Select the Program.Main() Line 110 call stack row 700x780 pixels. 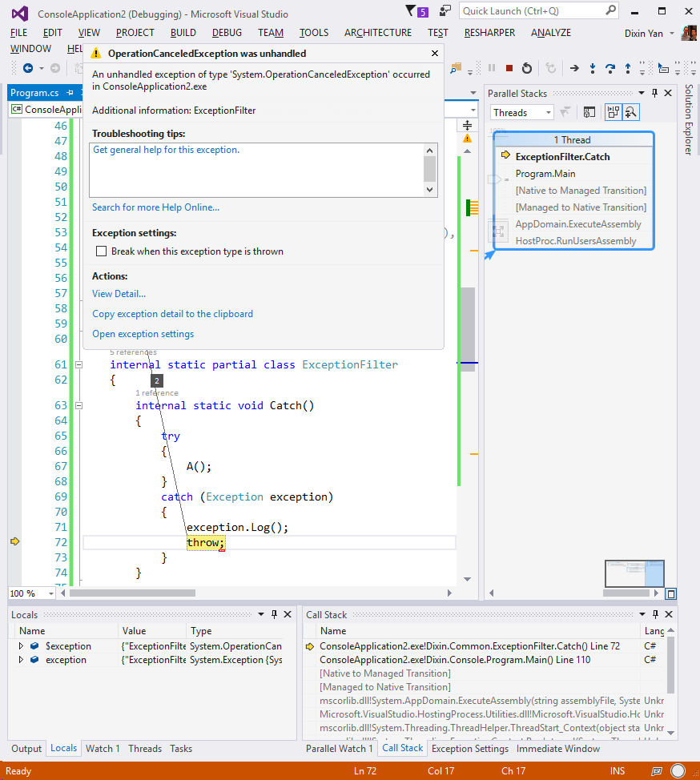pos(455,660)
